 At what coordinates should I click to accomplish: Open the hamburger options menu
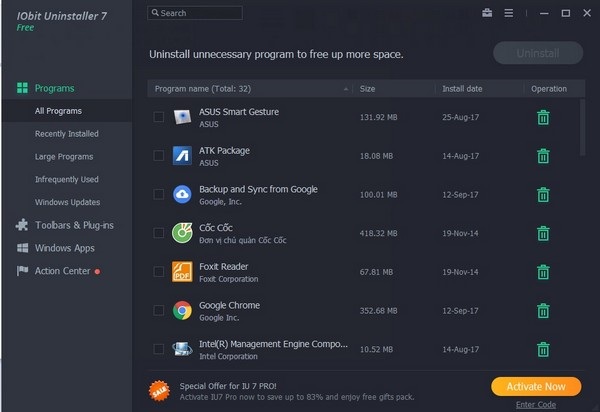pos(509,13)
